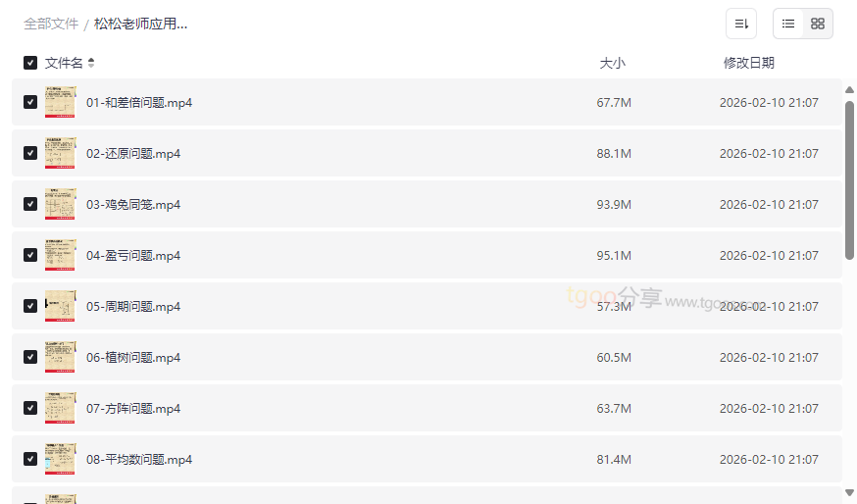This screenshot has height=504, width=857.
Task: Open the 04-盈亏问题.mp4 file name
Action: coord(133,255)
